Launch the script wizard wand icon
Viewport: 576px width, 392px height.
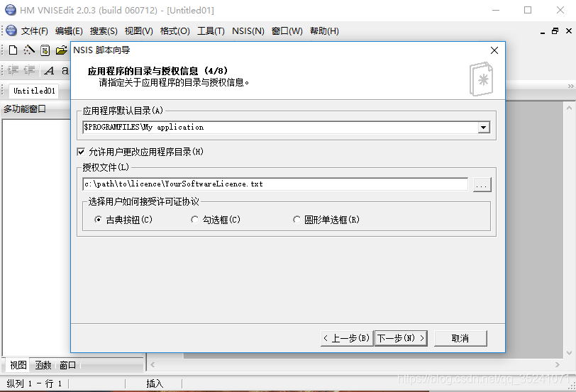coord(29,50)
